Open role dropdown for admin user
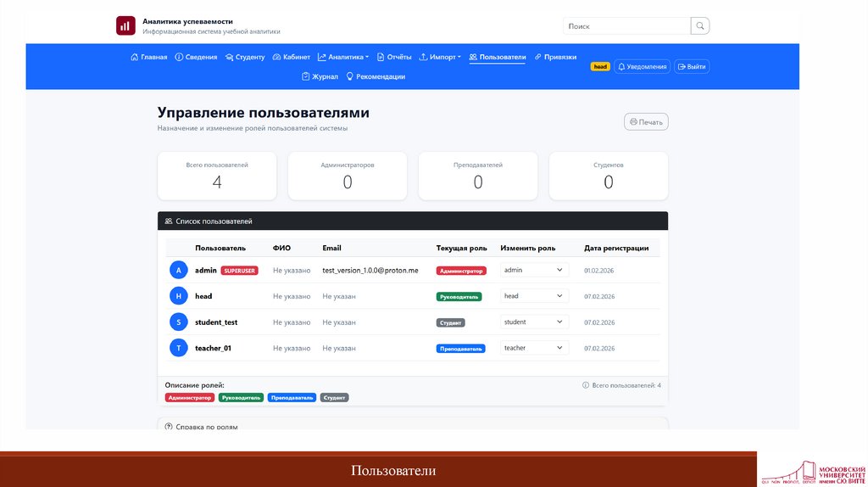This screenshot has width=868, height=487. 534,271
